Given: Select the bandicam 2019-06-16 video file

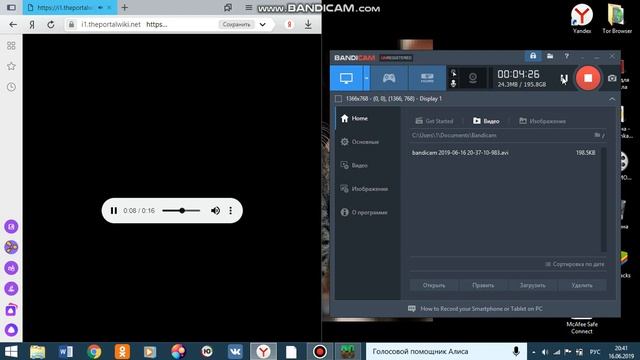Looking at the screenshot, I should pyautogui.click(x=504, y=153).
